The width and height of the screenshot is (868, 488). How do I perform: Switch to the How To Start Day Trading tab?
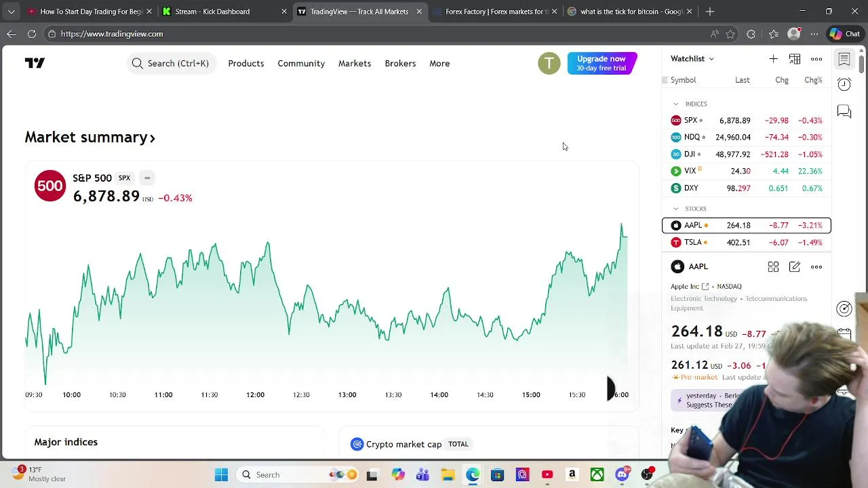coord(88,12)
